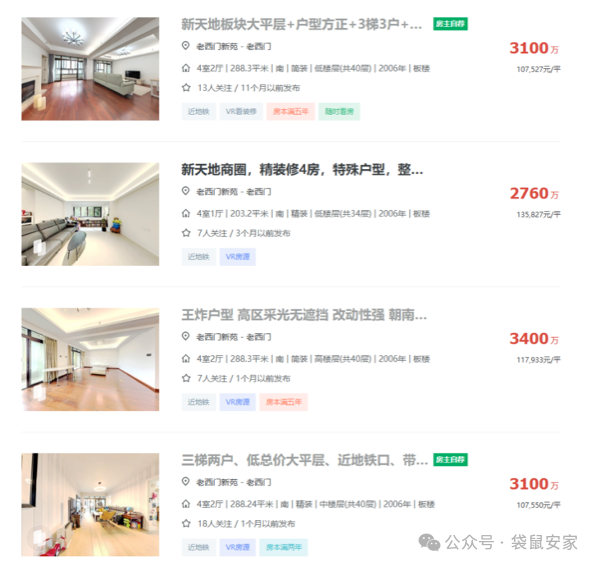This screenshot has width=597, height=566.
Task: Click the house icon beside 4室1厅 203.2平米
Action: click(186, 214)
